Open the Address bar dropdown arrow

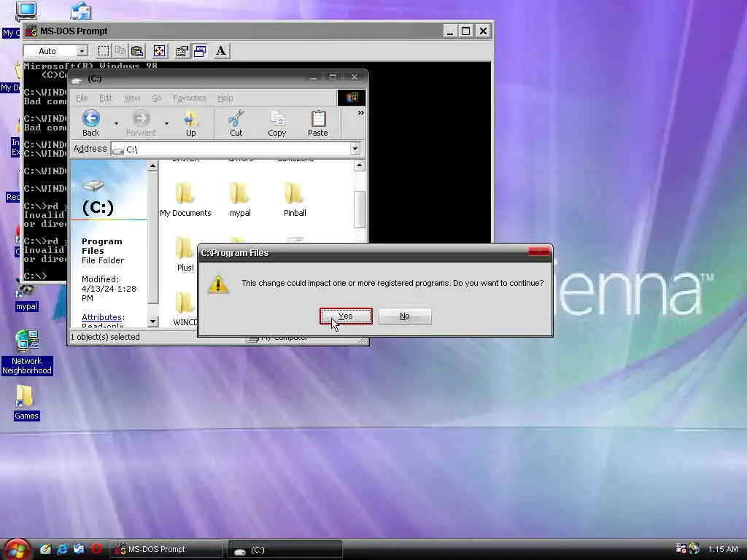(x=355, y=149)
